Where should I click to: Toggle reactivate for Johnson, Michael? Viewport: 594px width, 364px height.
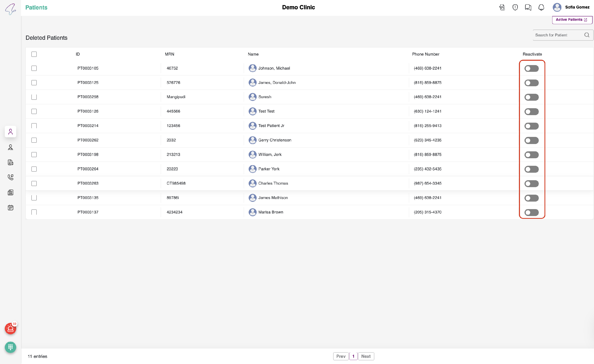[x=531, y=68]
